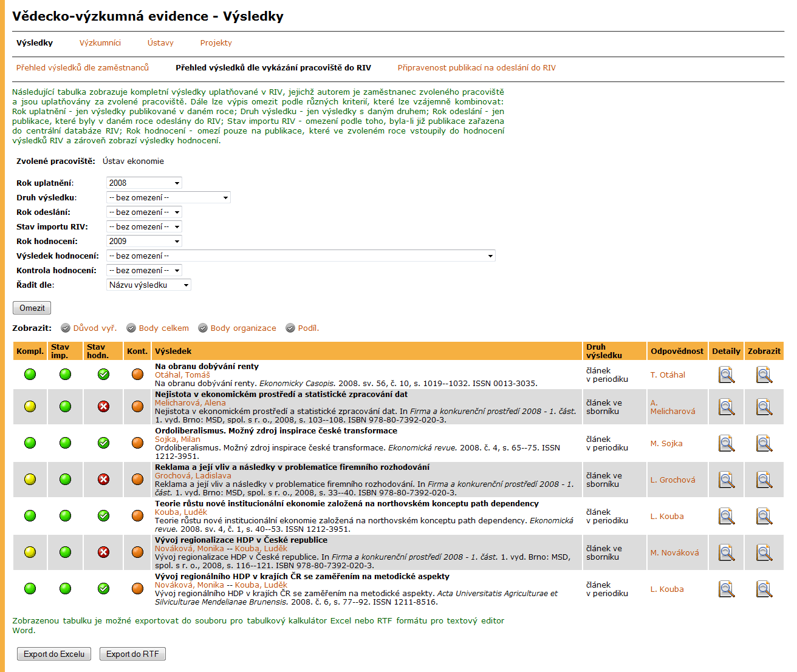797x672 pixels.
Task: Open Výsledek hodnocení dropdown
Action: [x=301, y=256]
